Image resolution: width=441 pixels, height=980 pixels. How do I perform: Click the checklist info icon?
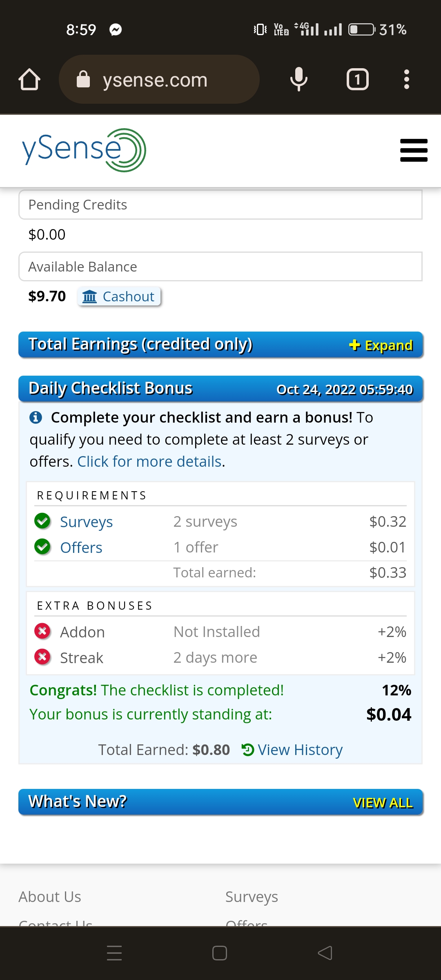pyautogui.click(x=36, y=417)
